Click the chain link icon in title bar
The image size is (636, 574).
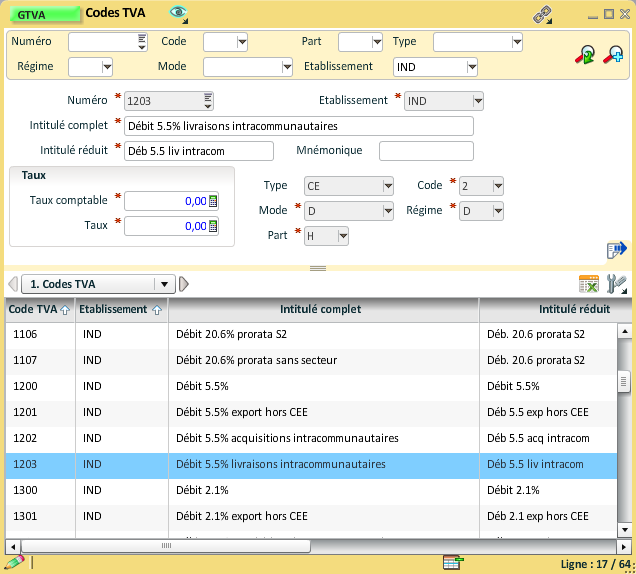(x=543, y=14)
